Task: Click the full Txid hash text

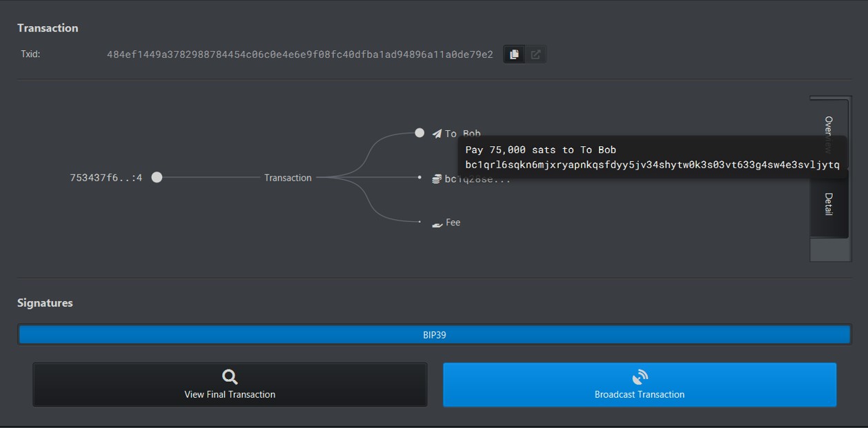Action: [x=299, y=54]
